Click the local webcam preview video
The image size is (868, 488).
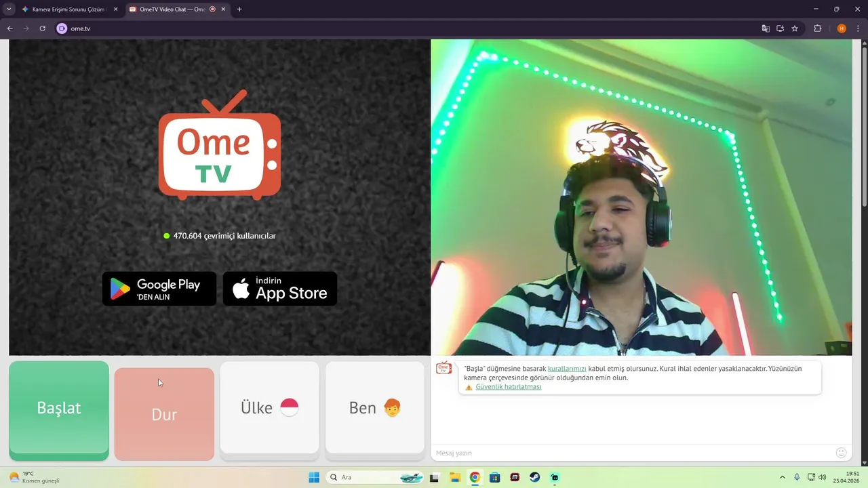point(642,197)
